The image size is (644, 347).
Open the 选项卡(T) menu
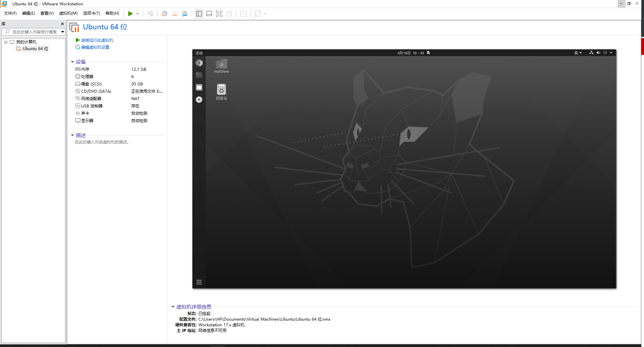92,13
